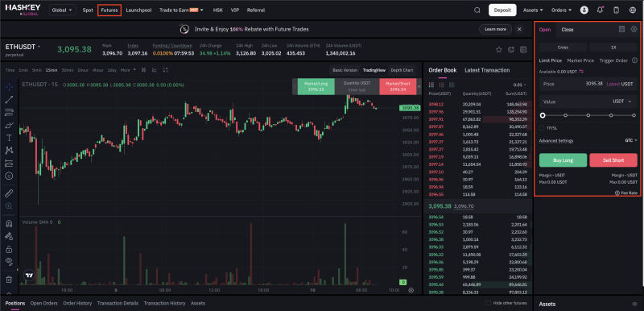Show only sell orders book view
The width and height of the screenshot is (644, 311).
click(441, 85)
